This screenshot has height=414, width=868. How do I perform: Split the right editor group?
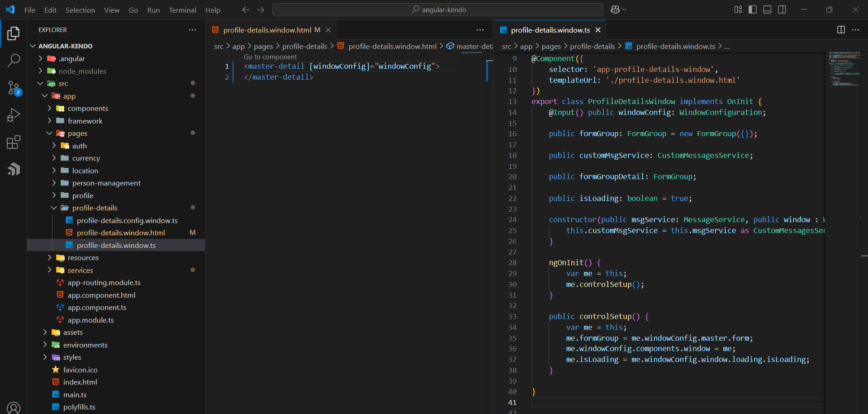pyautogui.click(x=841, y=30)
